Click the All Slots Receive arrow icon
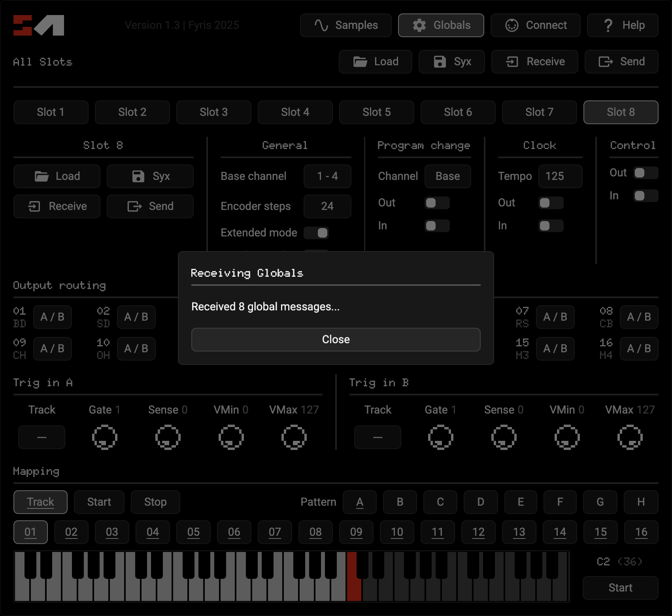The height and width of the screenshot is (616, 672). click(512, 62)
